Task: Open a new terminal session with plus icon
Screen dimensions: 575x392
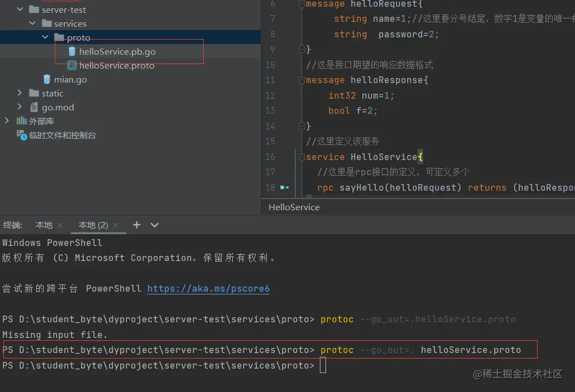Action: click(136, 225)
